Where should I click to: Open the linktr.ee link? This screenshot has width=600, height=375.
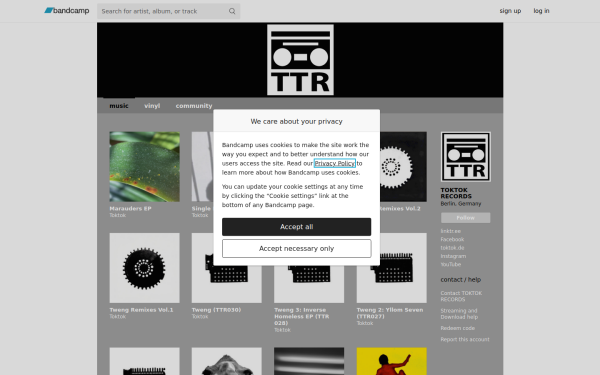point(451,231)
